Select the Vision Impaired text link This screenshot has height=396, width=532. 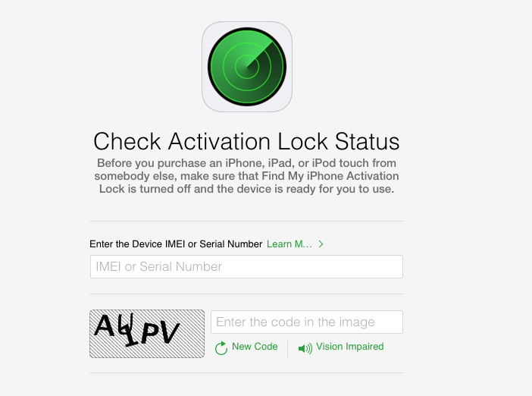350,347
